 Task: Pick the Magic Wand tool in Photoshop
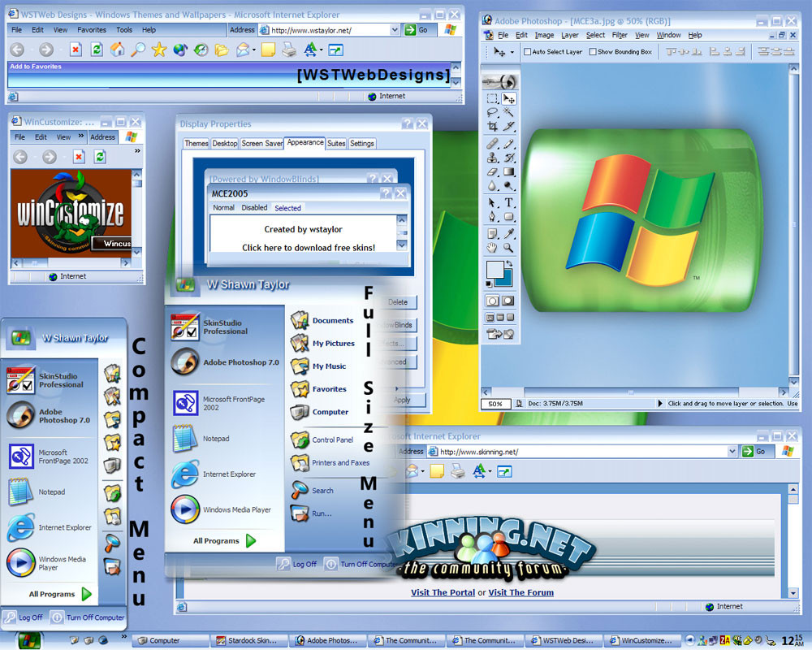[509, 112]
